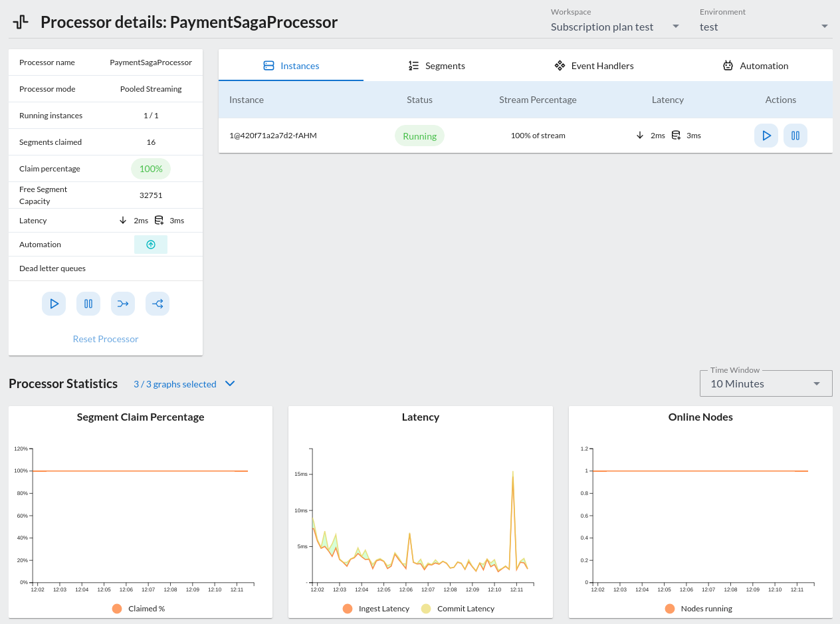Click the pause icon in instance row Actions
The image size is (840, 624).
795,136
